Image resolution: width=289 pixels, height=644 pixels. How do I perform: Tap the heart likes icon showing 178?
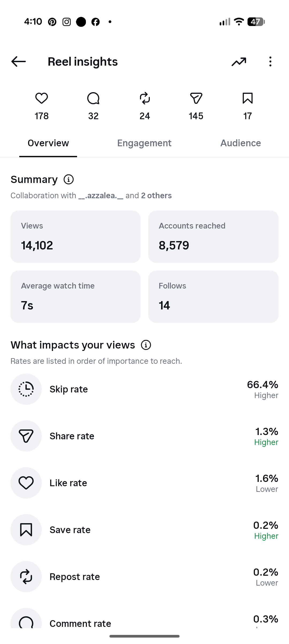(41, 98)
